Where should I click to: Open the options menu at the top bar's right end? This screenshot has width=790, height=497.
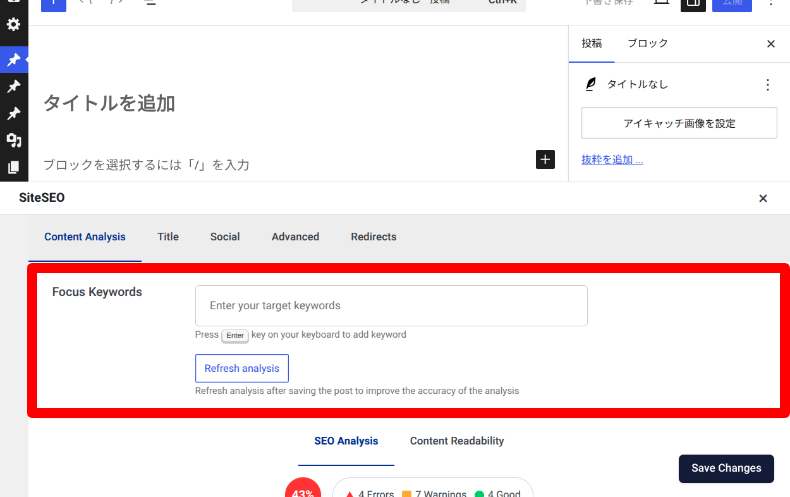click(x=770, y=3)
